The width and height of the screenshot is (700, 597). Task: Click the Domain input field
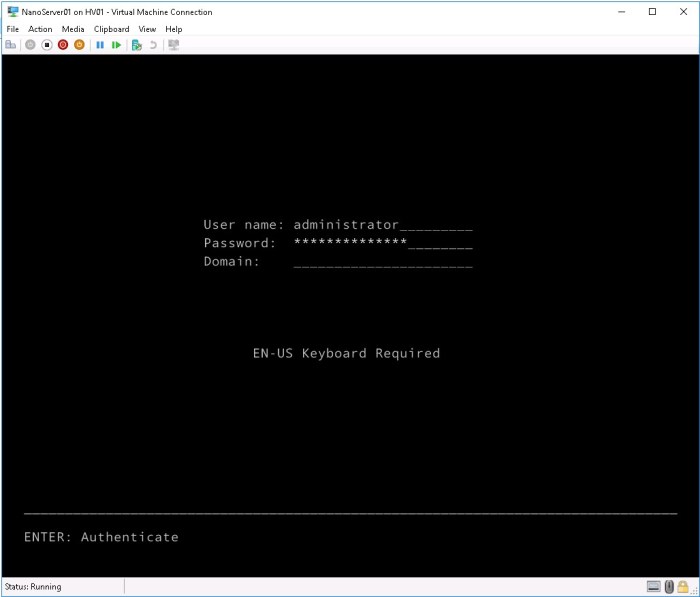[382, 262]
